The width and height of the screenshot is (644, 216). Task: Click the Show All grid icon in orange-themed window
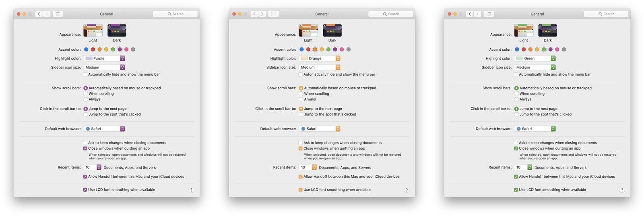point(273,14)
